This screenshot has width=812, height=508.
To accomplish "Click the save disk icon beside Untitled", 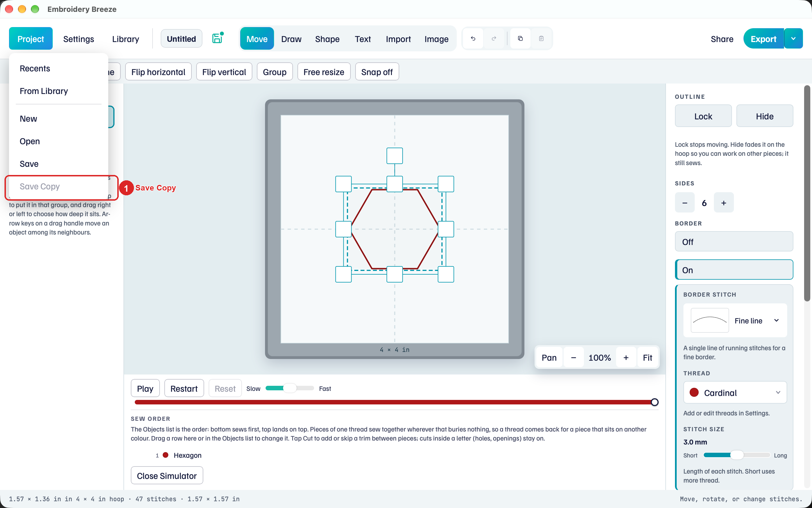I will (217, 38).
